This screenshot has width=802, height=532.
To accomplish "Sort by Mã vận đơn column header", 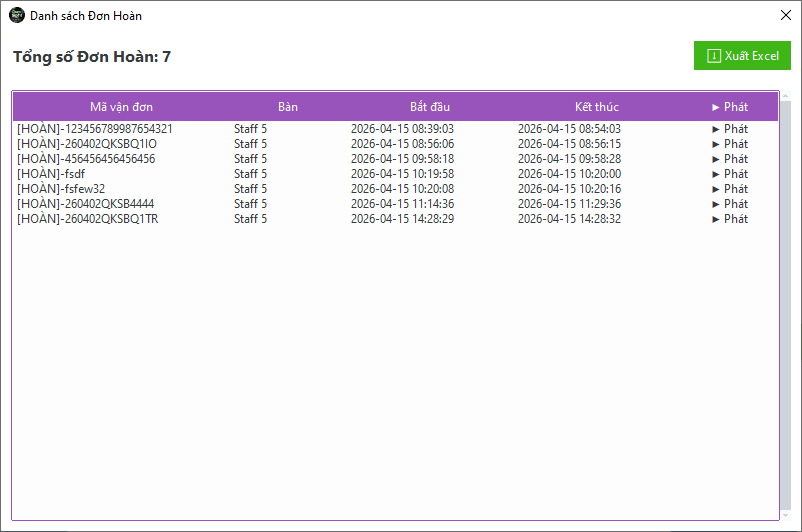I will 121,107.
